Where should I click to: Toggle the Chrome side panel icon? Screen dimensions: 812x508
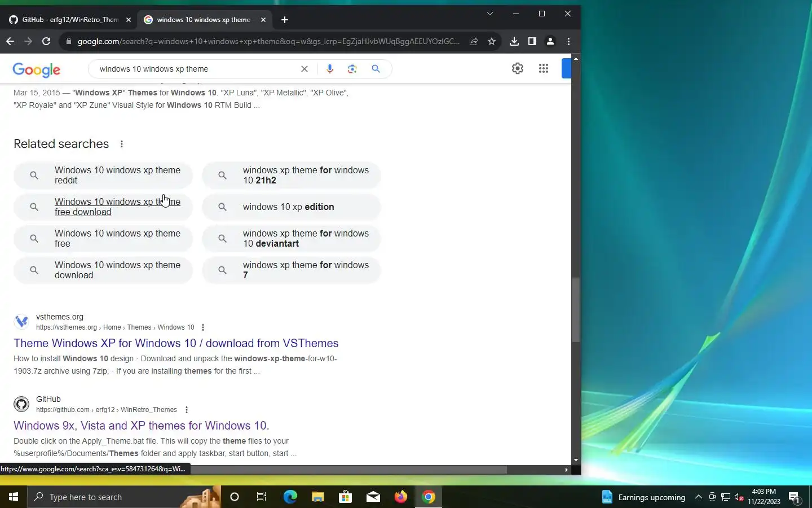coord(532,41)
